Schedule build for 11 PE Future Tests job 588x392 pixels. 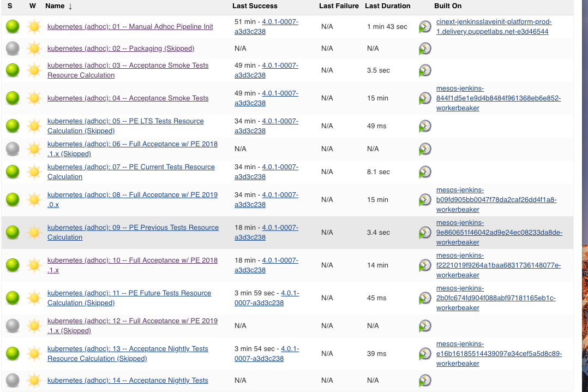[425, 298]
